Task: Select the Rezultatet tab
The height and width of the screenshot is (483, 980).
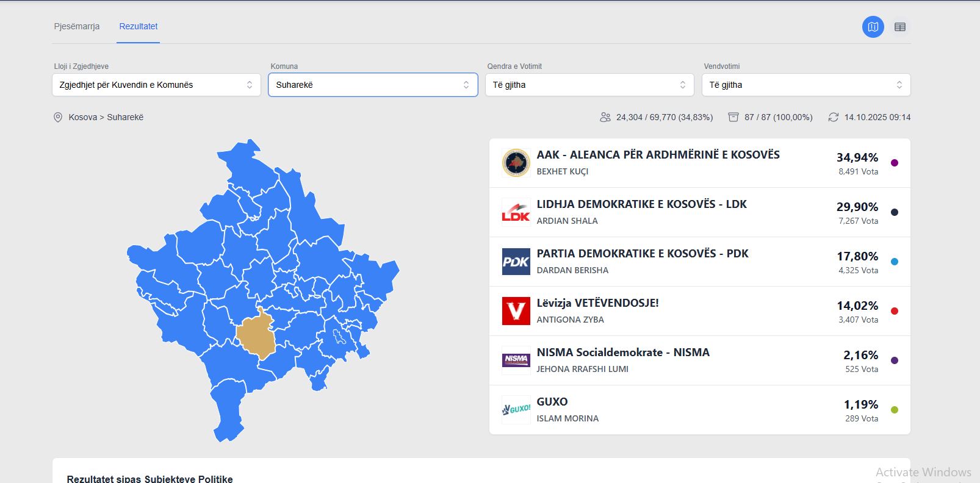Action: [x=139, y=26]
